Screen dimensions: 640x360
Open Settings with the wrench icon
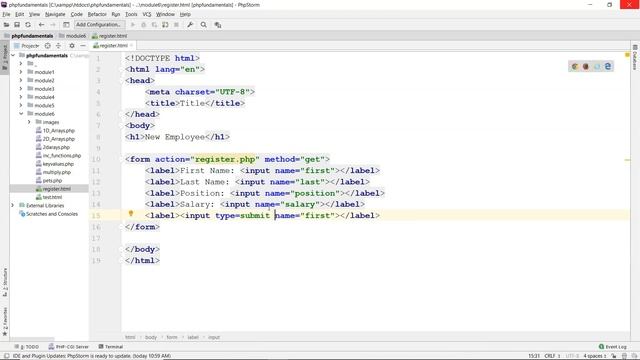(190, 25)
